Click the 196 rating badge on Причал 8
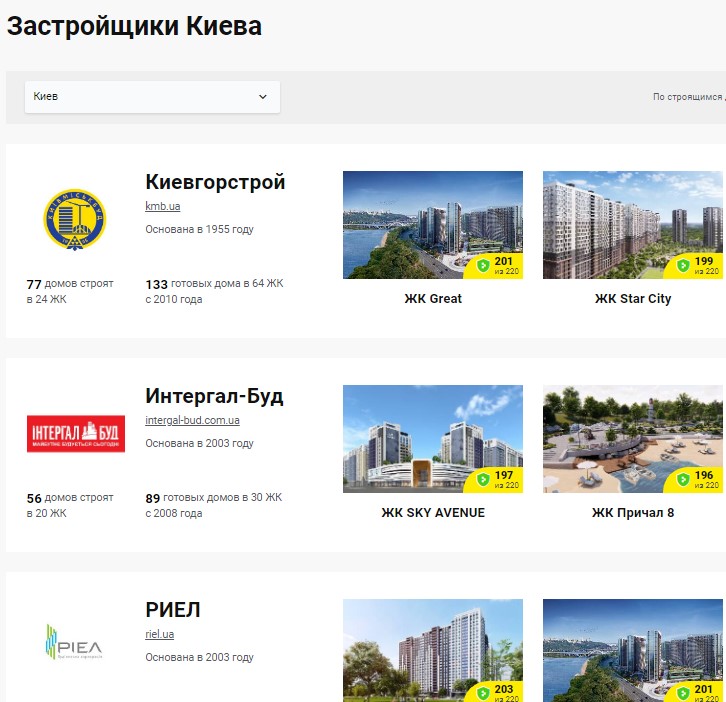Viewport: 726px width, 702px height. [x=697, y=480]
